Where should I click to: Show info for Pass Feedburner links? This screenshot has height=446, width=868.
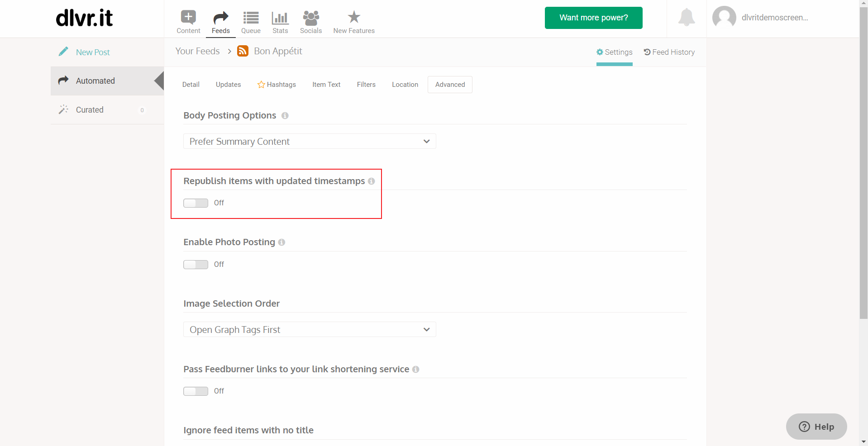pyautogui.click(x=415, y=370)
